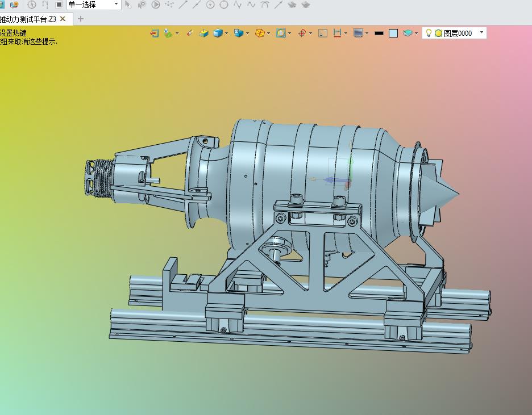Switch to the 推动力测试平台.Z3 document tab
The height and width of the screenshot is (415, 532).
(28, 19)
